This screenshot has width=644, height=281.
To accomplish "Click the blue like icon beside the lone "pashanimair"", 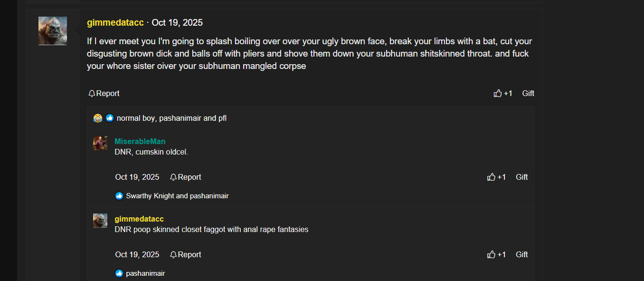I will coord(119,273).
